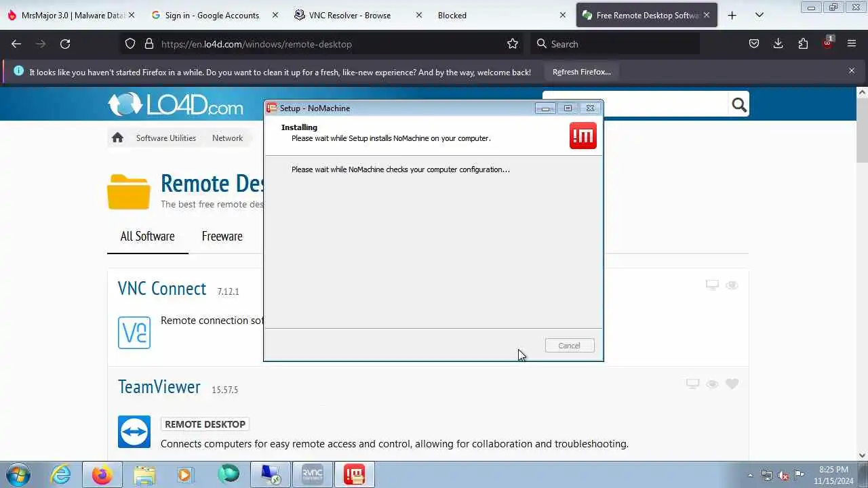The height and width of the screenshot is (488, 868).
Task: Click the monitor icon in VNC Connect row
Action: [712, 285]
